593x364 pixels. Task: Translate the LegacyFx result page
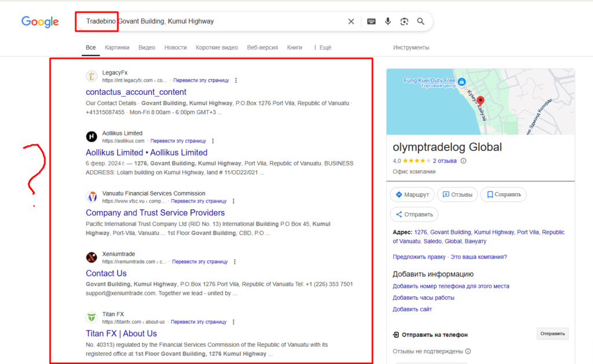[201, 80]
